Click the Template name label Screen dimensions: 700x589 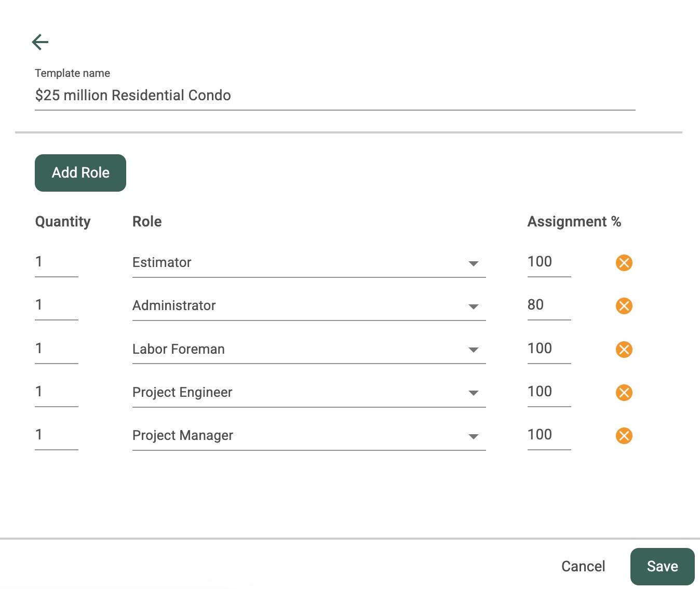point(72,73)
